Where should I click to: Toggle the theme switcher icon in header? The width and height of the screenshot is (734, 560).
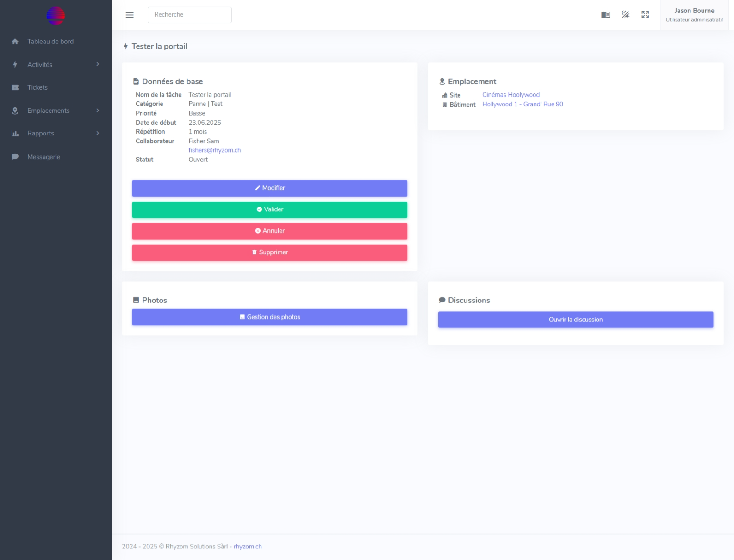click(625, 15)
